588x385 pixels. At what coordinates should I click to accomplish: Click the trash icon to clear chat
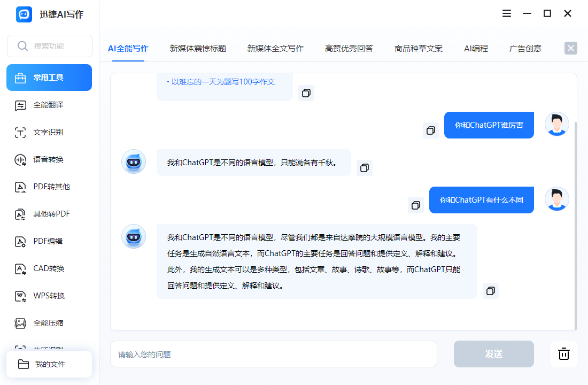[x=563, y=354]
